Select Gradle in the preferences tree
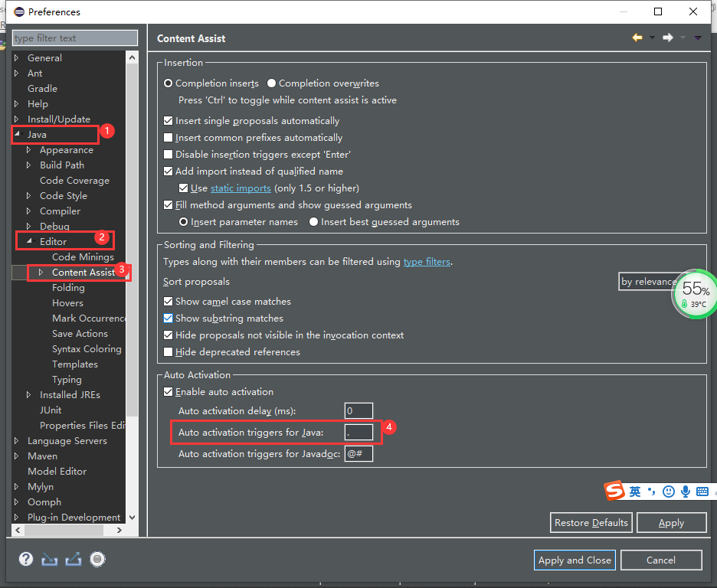This screenshot has width=717, height=588. (x=43, y=89)
